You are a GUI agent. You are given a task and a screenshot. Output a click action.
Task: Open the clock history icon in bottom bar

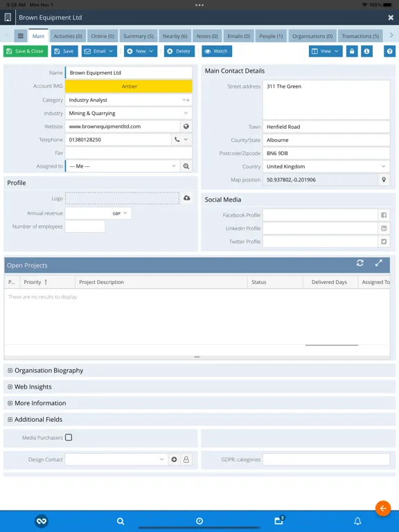tap(199, 521)
